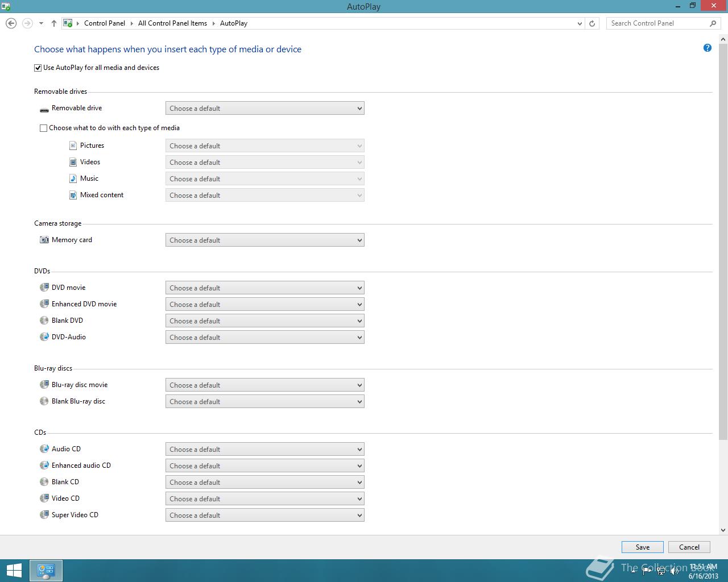728x582 pixels.
Task: Go back with the Back arrow
Action: pyautogui.click(x=11, y=23)
